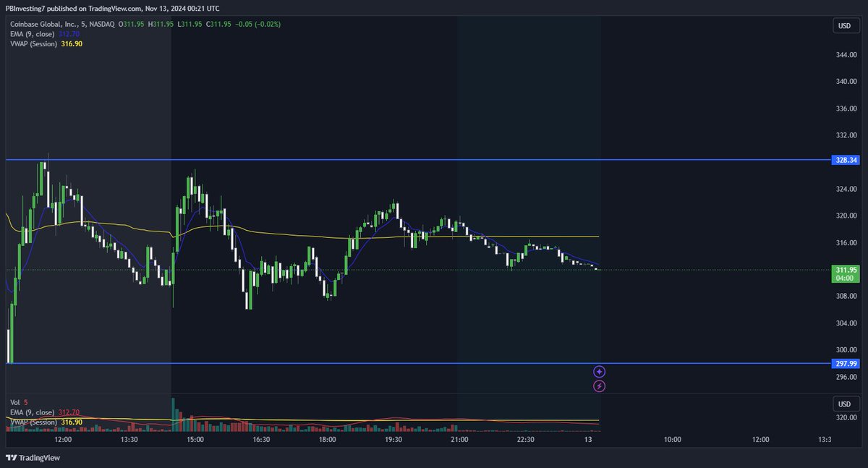The width and height of the screenshot is (868, 468).
Task: Click the 04:00 countdown under current price
Action: (x=846, y=277)
